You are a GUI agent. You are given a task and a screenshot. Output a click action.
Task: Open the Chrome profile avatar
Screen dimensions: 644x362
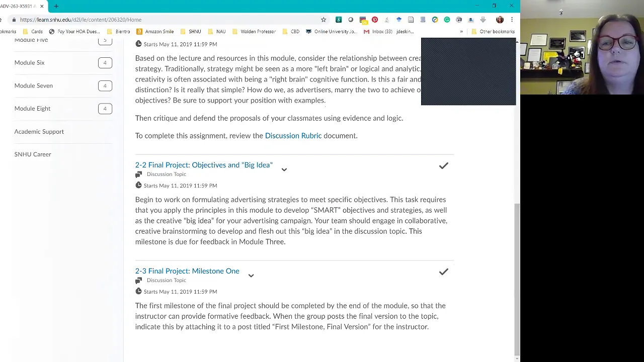pyautogui.click(x=500, y=20)
